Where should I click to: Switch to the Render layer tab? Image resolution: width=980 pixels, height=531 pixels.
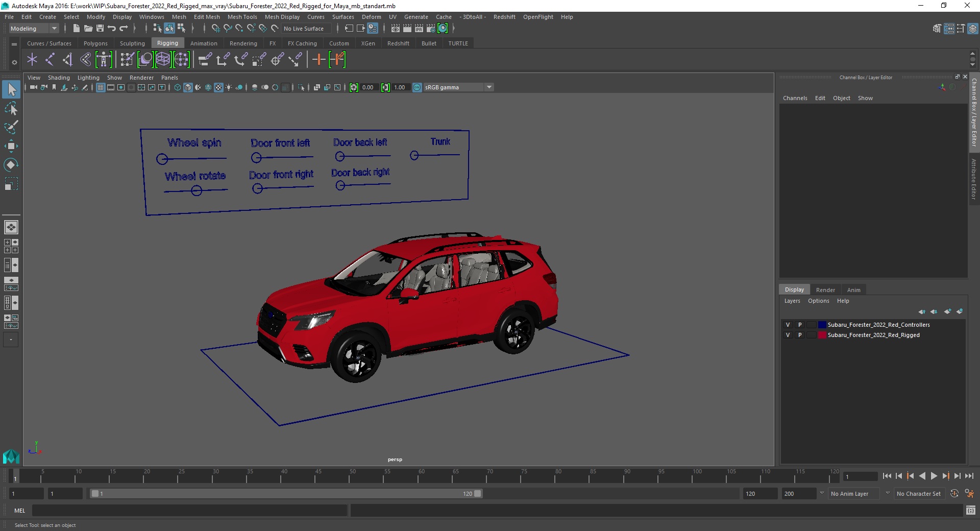[x=825, y=289]
